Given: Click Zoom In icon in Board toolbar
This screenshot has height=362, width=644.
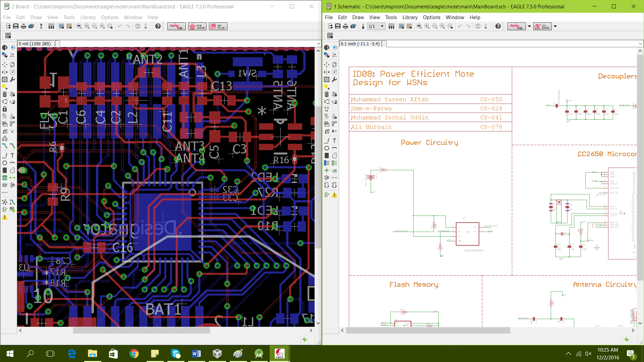Looking at the screenshot, I should pos(87,26).
